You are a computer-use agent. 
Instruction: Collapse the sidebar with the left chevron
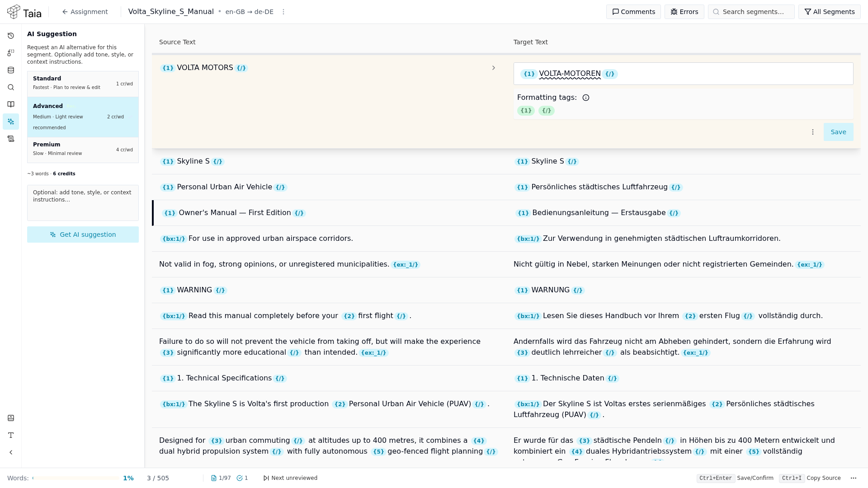coord(11,452)
